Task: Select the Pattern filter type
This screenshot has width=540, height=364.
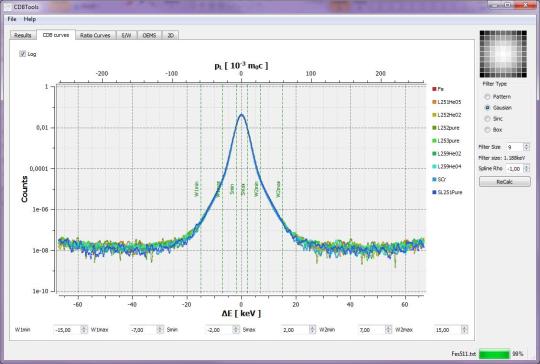Action: click(x=487, y=97)
